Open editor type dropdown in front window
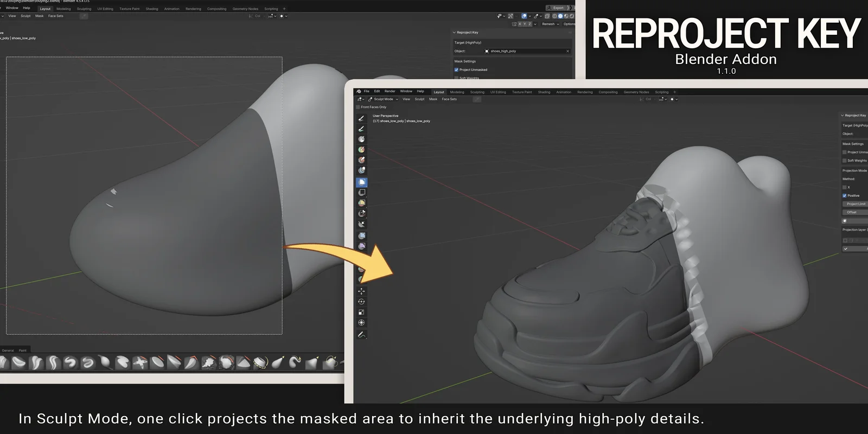 [360, 99]
